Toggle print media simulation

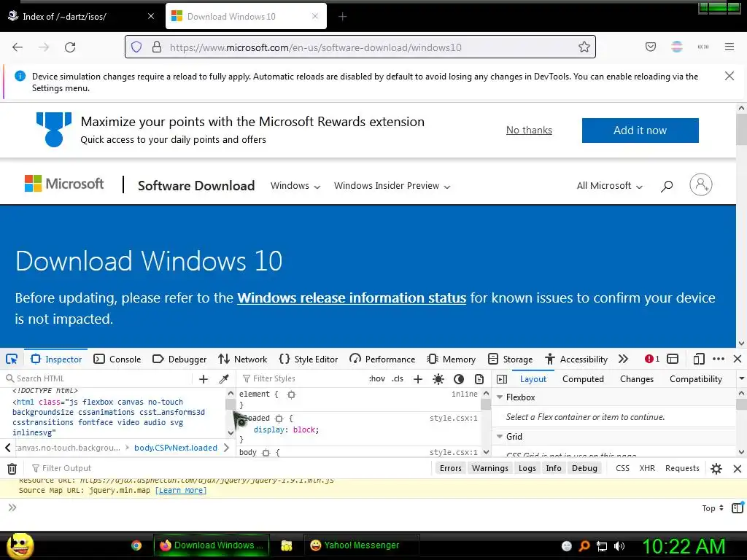479,379
